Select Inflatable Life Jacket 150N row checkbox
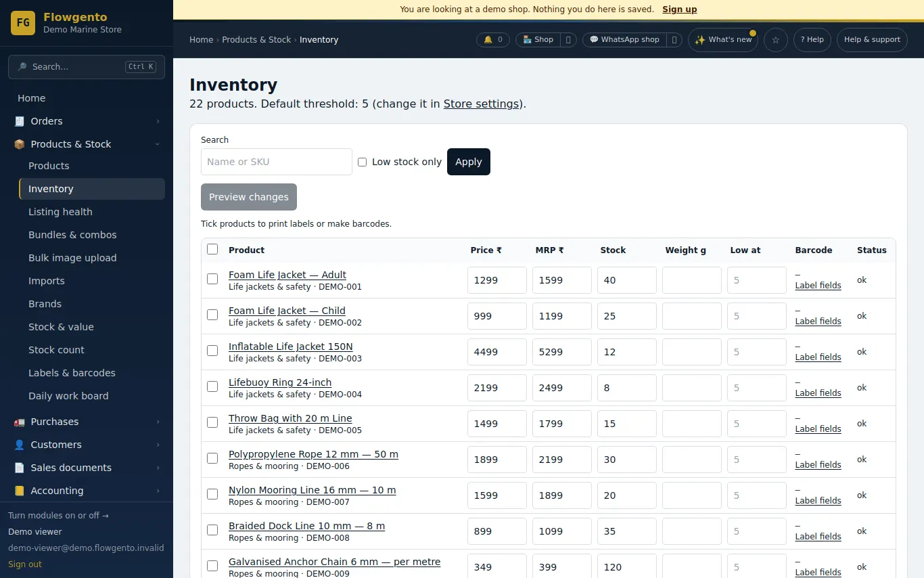Viewport: 924px width, 578px height. (x=212, y=351)
